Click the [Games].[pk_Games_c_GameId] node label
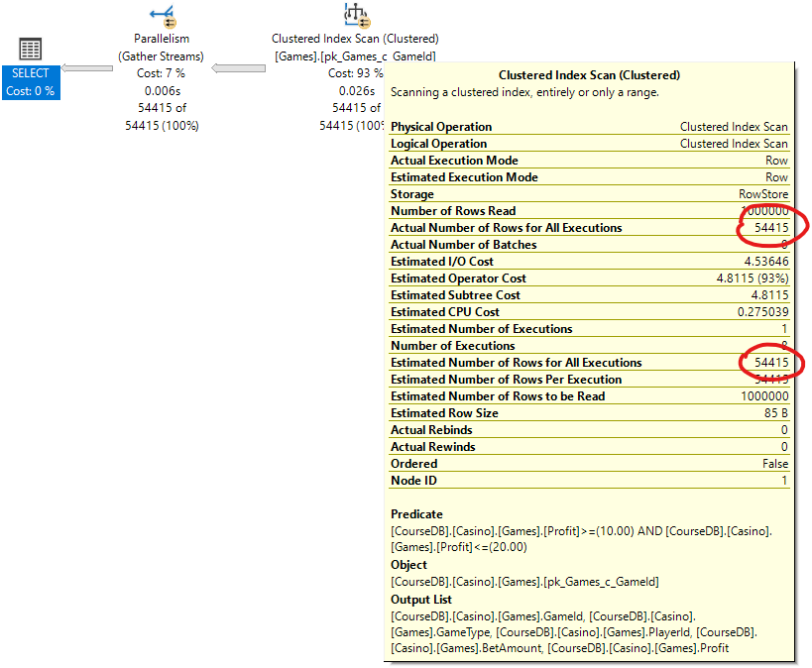The image size is (812, 668). pyautogui.click(x=355, y=56)
